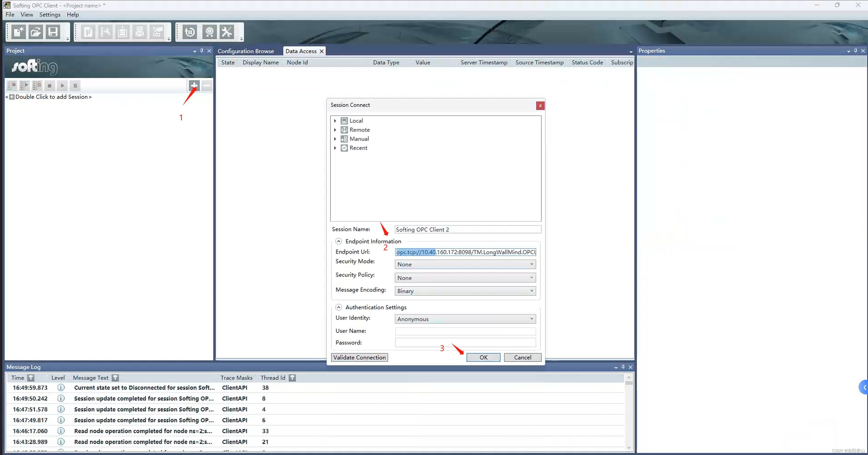
Task: Switch to the Configuration Browse tab
Action: pos(246,51)
